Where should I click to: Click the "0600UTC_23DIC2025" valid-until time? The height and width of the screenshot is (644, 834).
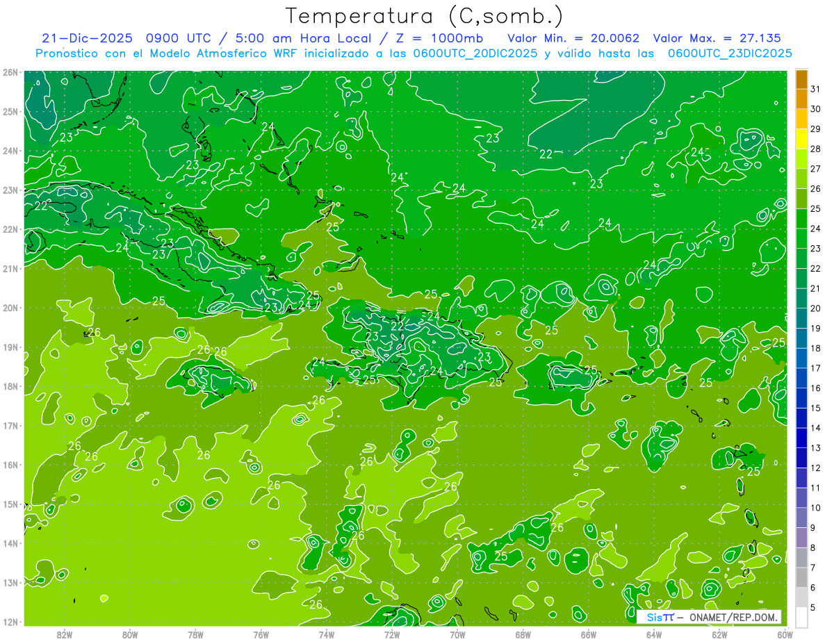(x=730, y=53)
